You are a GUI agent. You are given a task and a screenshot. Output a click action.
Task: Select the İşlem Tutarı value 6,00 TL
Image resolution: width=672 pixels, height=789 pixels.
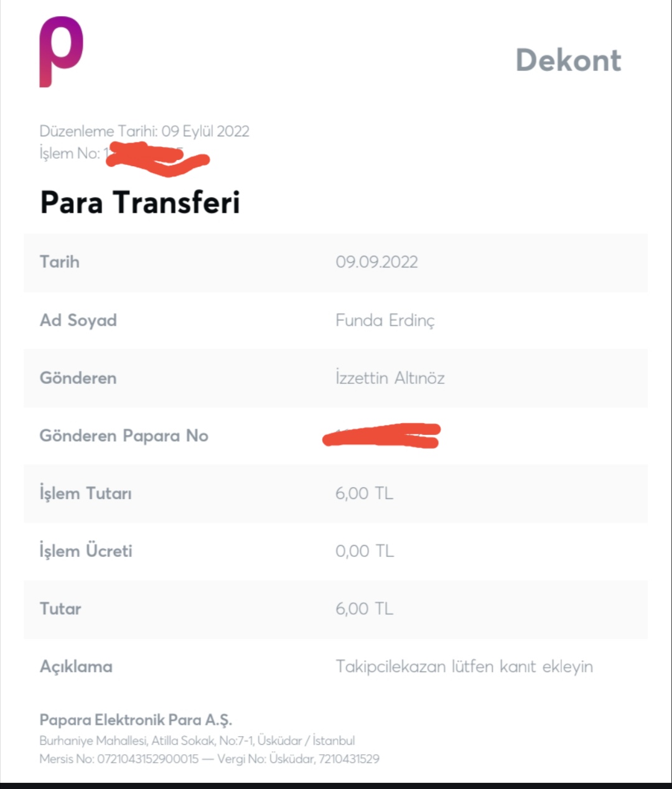click(x=365, y=493)
